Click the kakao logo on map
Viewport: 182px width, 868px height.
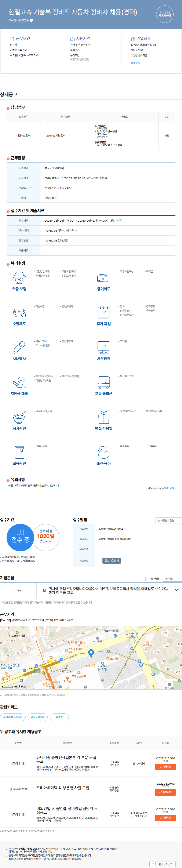(22, 686)
